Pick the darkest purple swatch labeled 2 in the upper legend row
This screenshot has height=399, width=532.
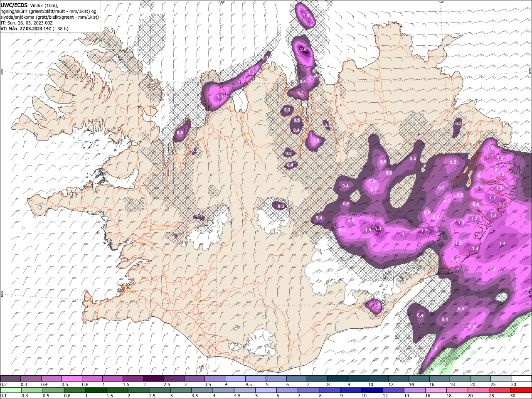coord(153,379)
